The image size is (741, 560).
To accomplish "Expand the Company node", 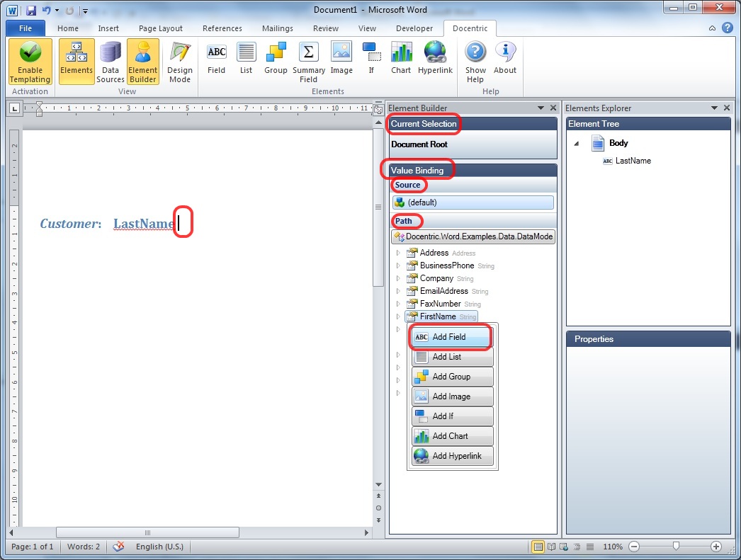I will point(398,278).
